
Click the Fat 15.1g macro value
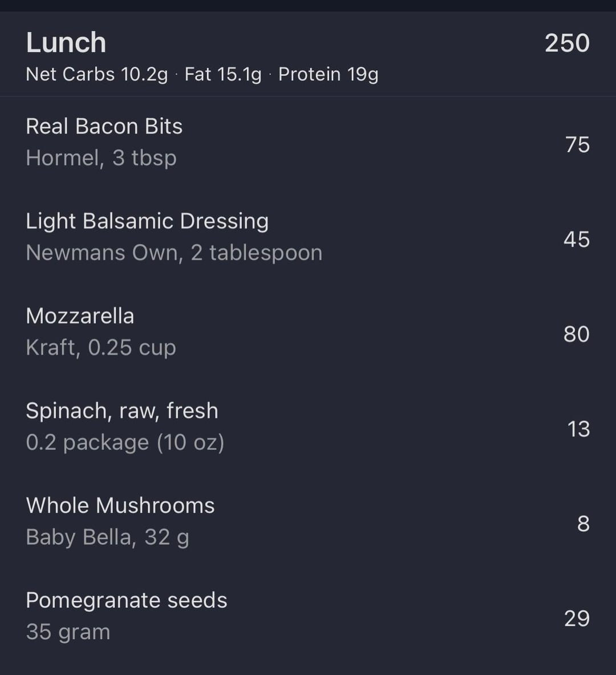[223, 75]
